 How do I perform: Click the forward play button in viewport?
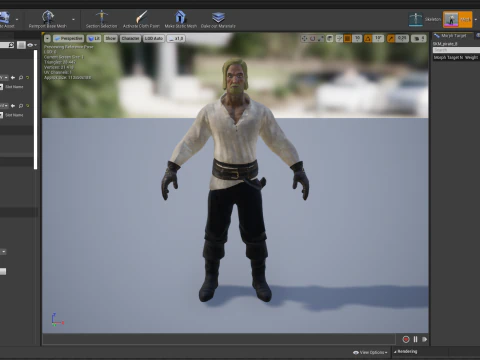[x=424, y=339]
